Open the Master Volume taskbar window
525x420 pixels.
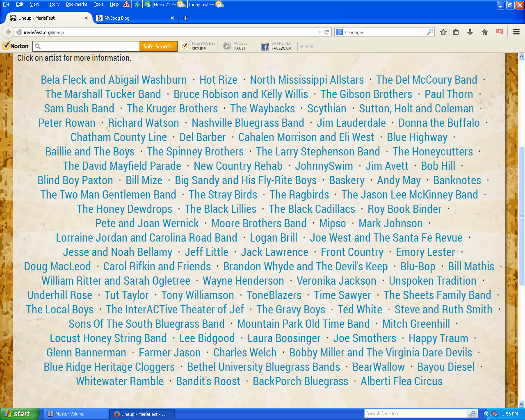click(x=76, y=414)
